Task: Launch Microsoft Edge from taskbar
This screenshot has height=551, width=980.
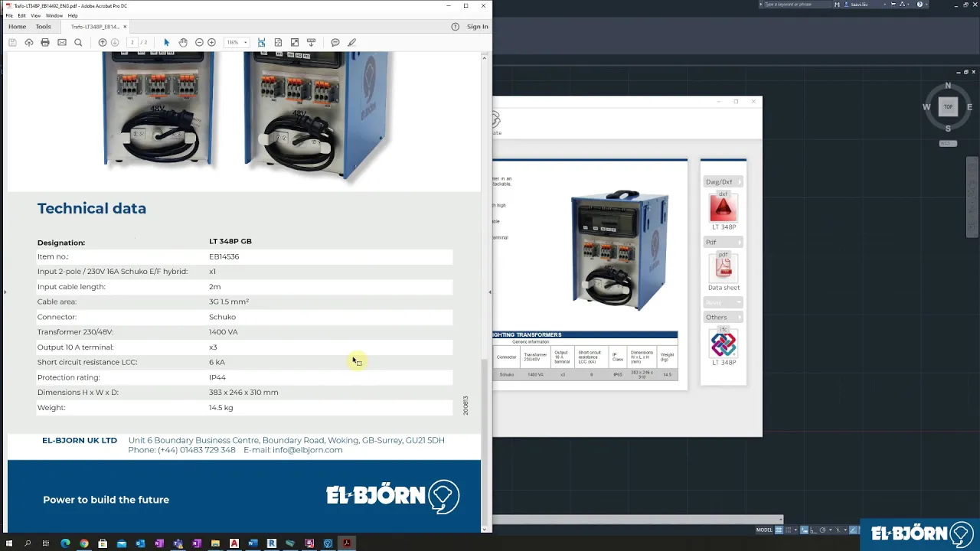Action: click(x=65, y=543)
